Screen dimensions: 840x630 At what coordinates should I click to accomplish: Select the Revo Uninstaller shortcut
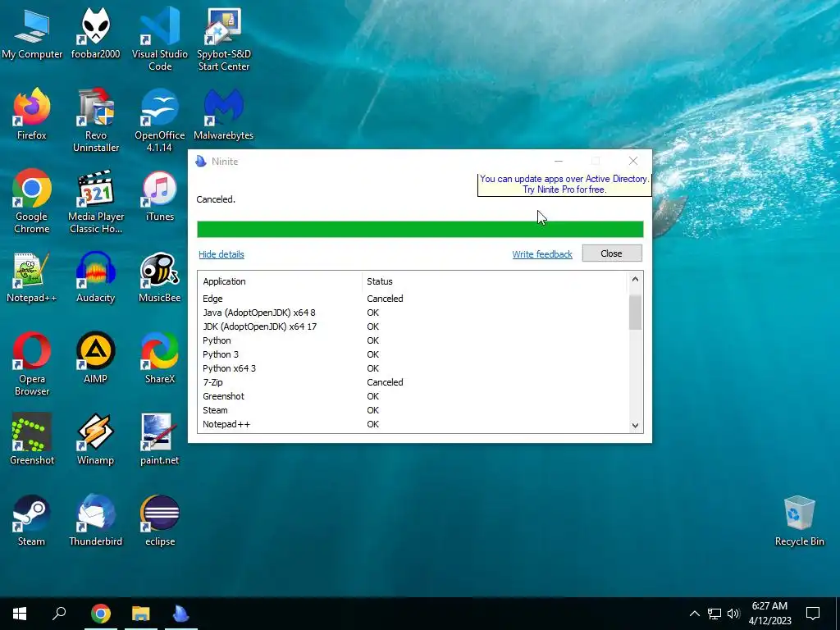(x=95, y=120)
